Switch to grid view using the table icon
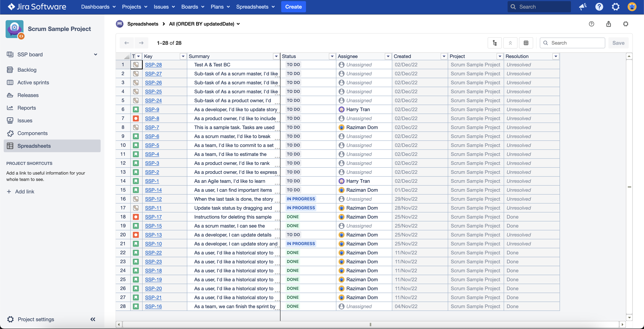 click(x=526, y=43)
